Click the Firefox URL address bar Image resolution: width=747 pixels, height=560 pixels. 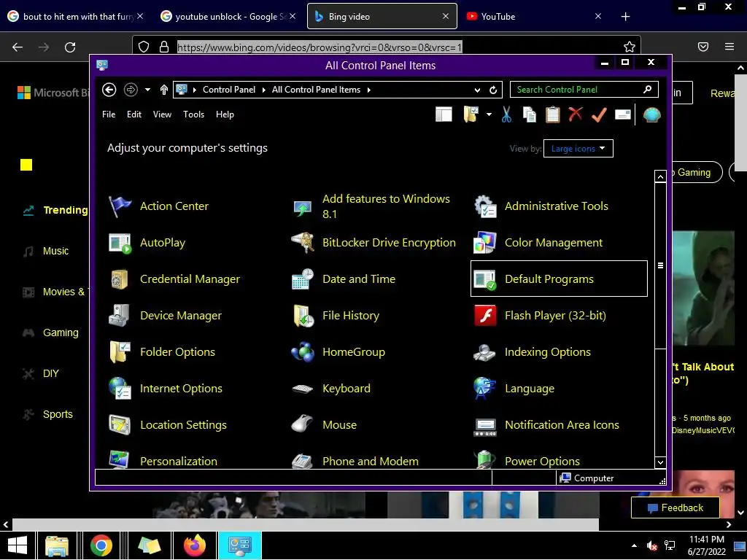(386, 47)
